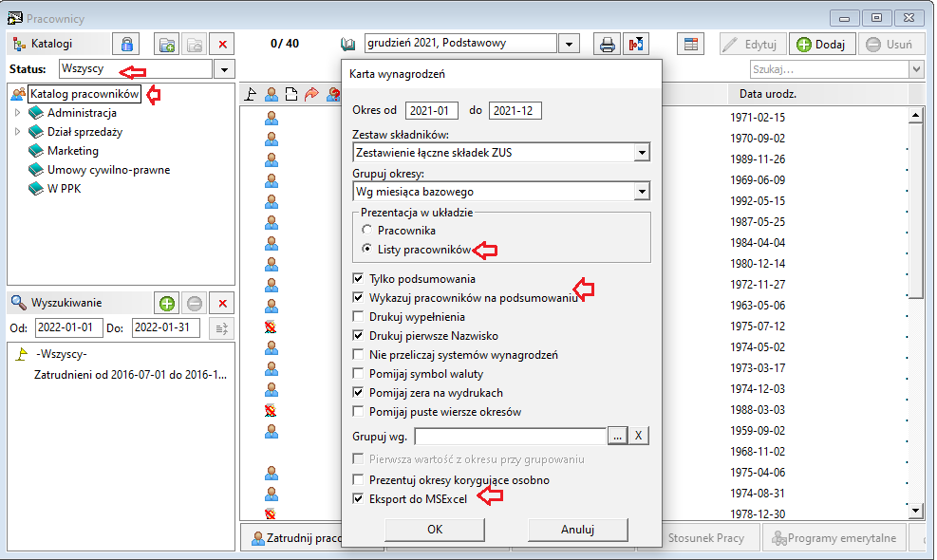Select Umowy cywilno-prawne catalog
This screenshot has height=560, width=937.
[x=109, y=170]
